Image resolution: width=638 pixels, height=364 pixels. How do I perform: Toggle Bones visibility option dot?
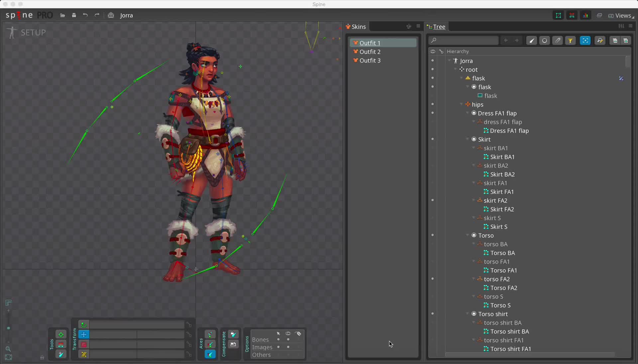pos(288,339)
